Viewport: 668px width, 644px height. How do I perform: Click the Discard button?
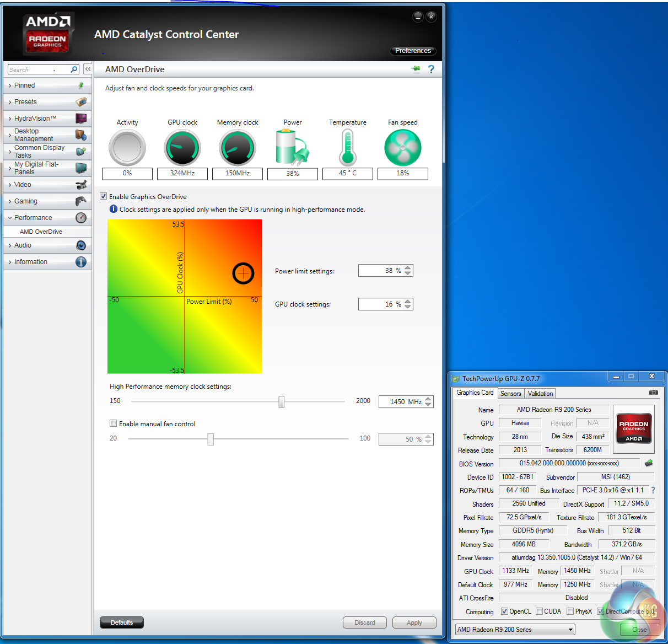[365, 622]
